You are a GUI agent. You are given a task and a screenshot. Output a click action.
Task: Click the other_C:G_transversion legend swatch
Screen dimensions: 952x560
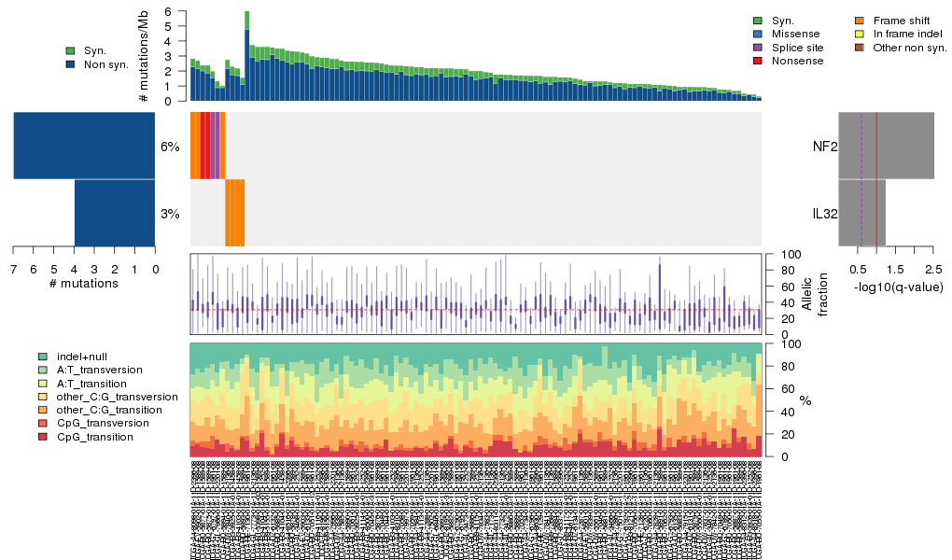point(43,397)
